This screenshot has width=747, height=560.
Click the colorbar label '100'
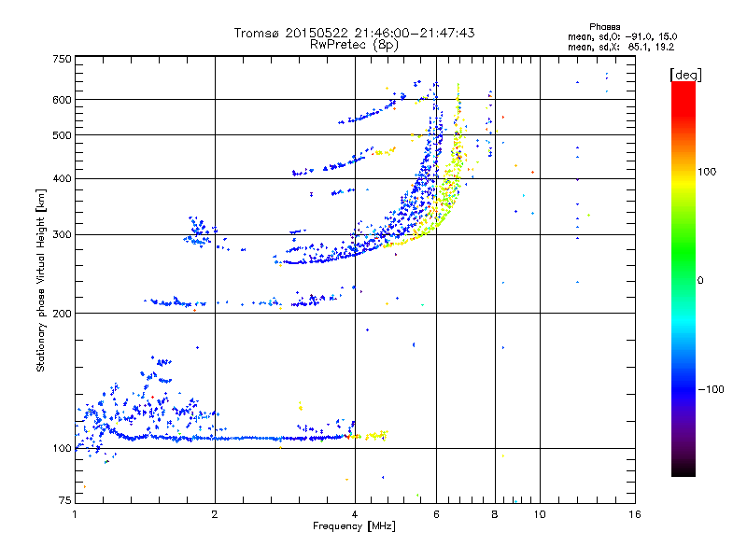[x=707, y=172]
